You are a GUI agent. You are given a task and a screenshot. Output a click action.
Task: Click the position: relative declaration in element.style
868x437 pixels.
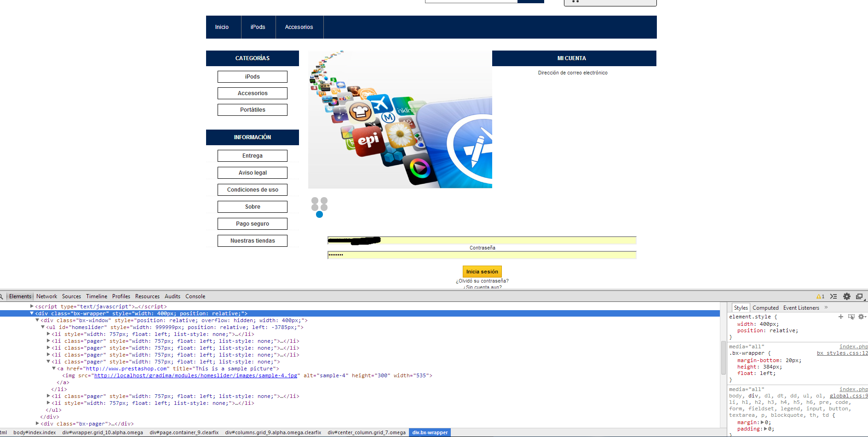click(768, 330)
